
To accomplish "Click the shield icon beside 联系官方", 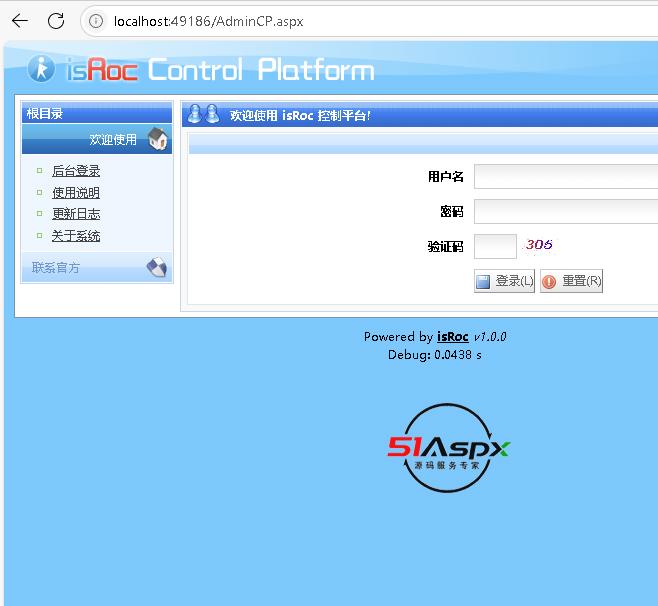I will click(x=157, y=267).
